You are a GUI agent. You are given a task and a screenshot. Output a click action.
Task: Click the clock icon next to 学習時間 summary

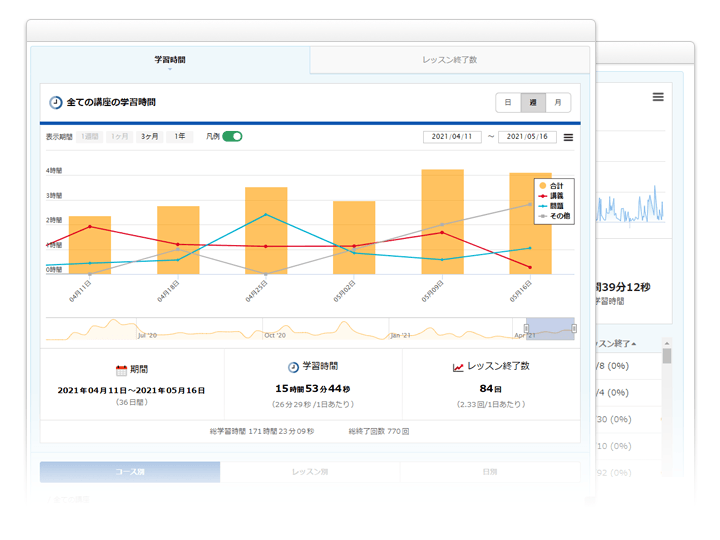(293, 367)
